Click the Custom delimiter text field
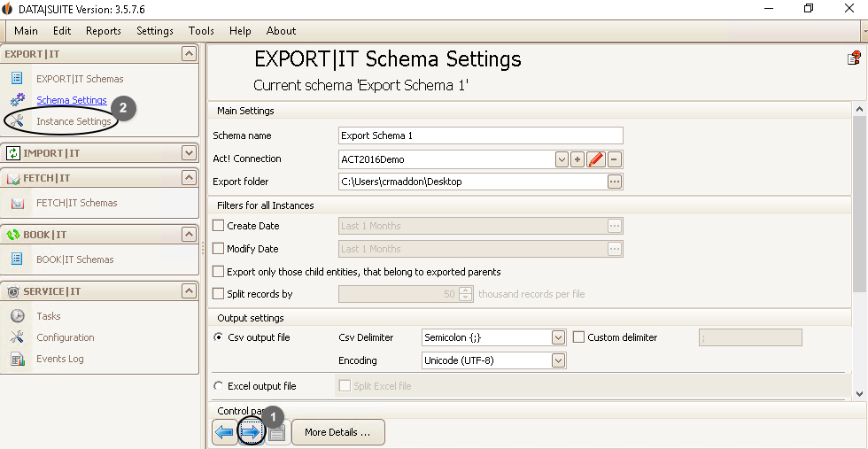 [x=751, y=337]
